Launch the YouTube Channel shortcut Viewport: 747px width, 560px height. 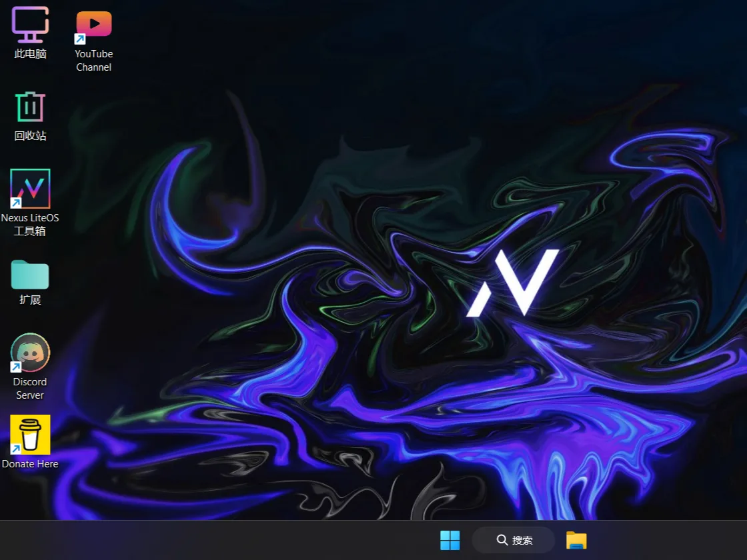(93, 25)
